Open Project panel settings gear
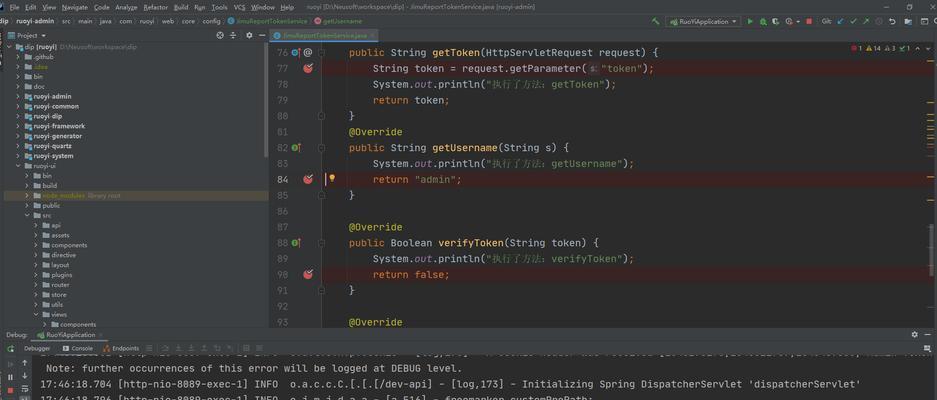937x400 pixels. pyautogui.click(x=249, y=35)
